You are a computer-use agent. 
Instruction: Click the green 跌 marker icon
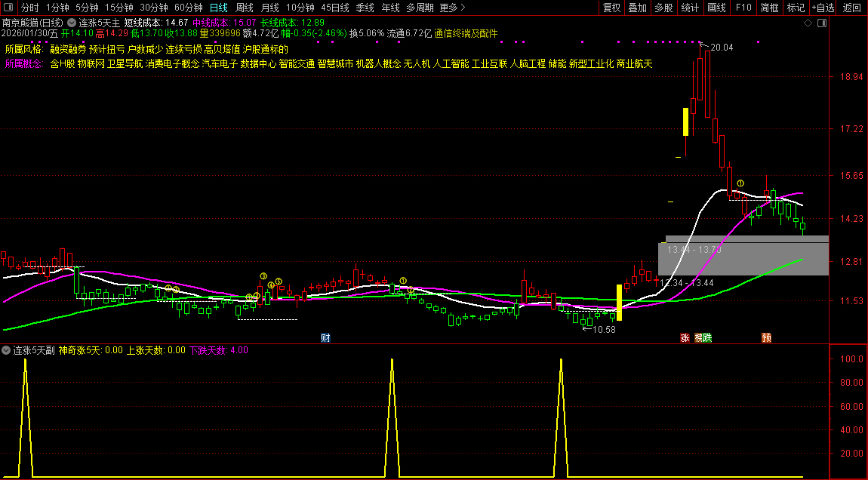pos(707,337)
